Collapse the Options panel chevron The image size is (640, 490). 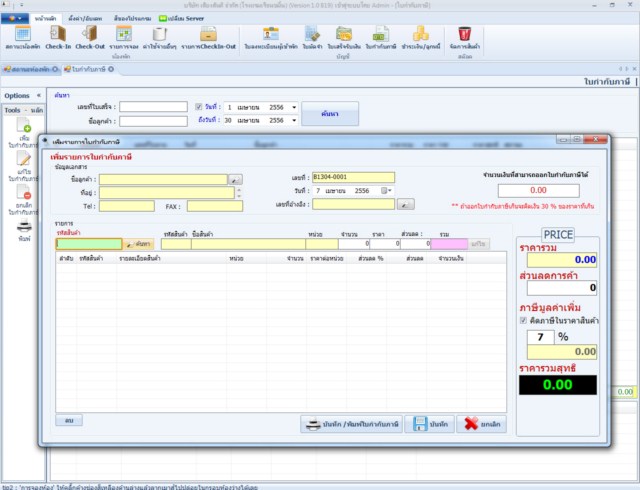(39, 96)
